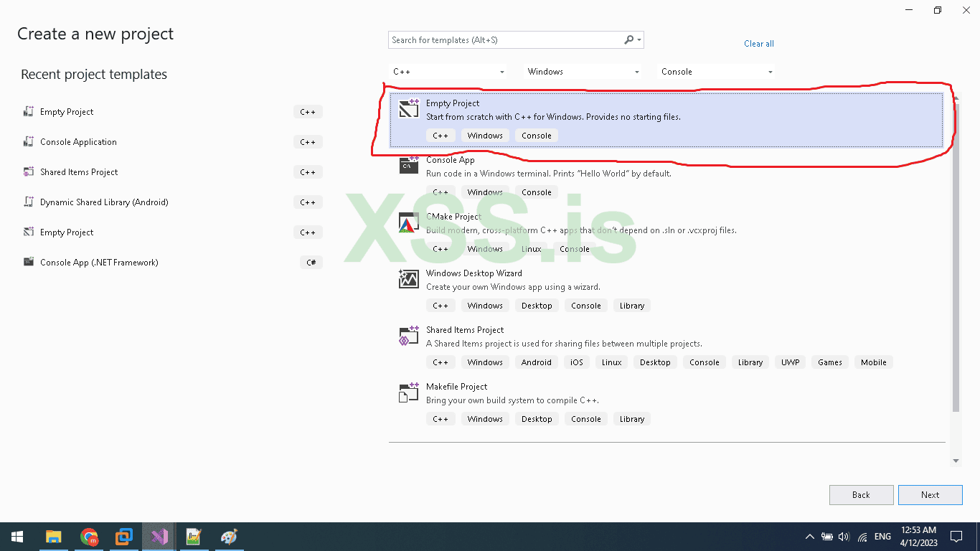Click the Console App template icon
Screen dimensions: 980x551
pyautogui.click(x=407, y=166)
